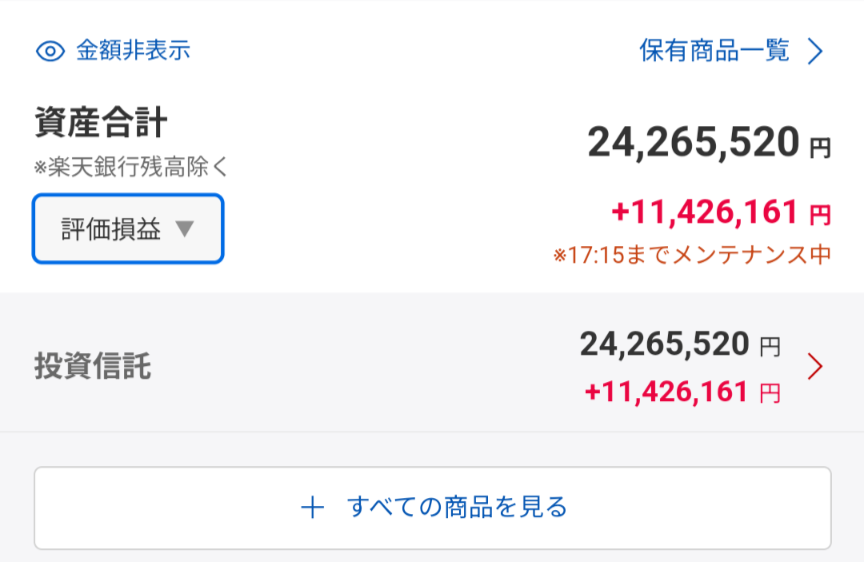Click the blue chevron next to 保有商品一覧
Image resolution: width=864 pixels, height=562 pixels.
[x=815, y=51]
